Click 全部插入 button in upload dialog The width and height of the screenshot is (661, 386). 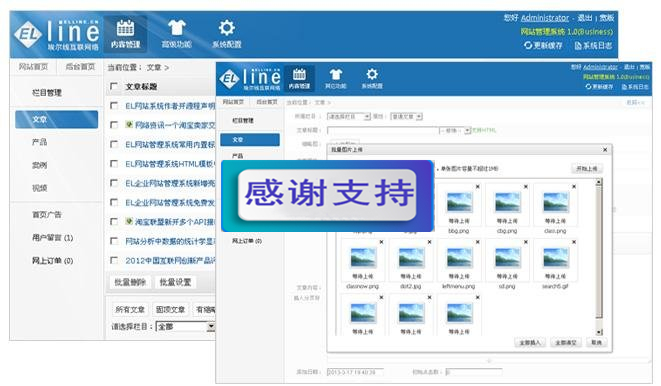click(530, 343)
